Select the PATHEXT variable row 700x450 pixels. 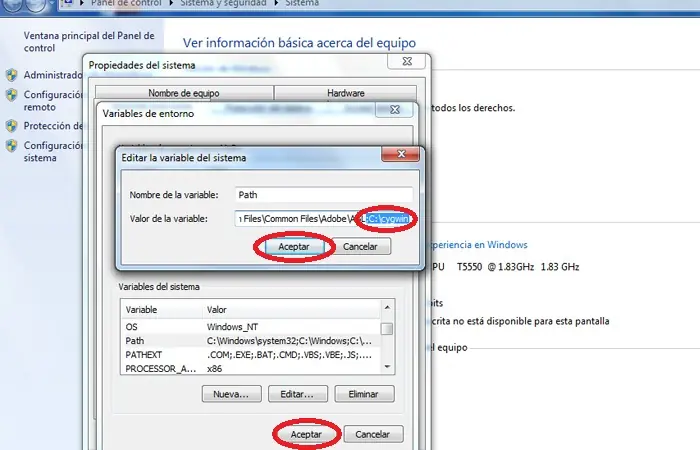[x=250, y=355]
